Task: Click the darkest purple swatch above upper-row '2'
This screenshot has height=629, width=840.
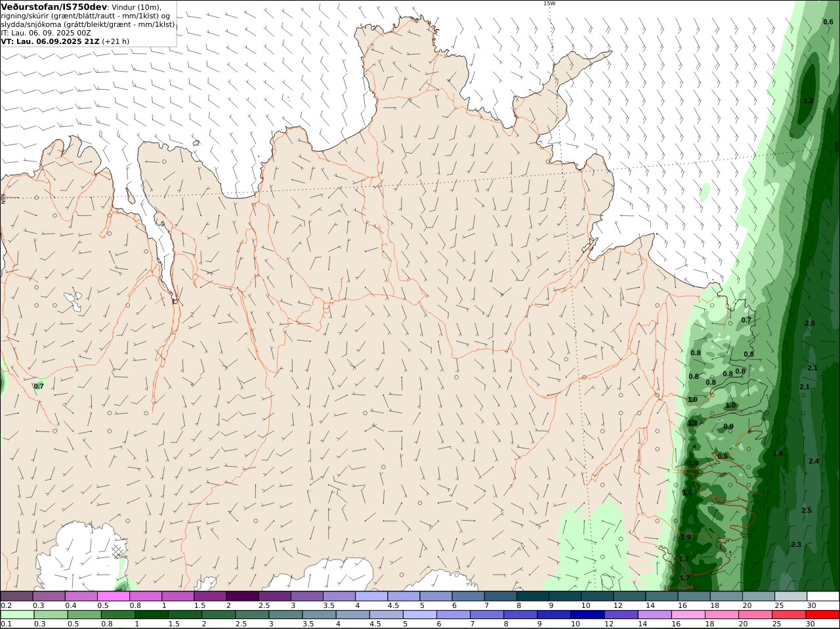Action: click(241, 596)
